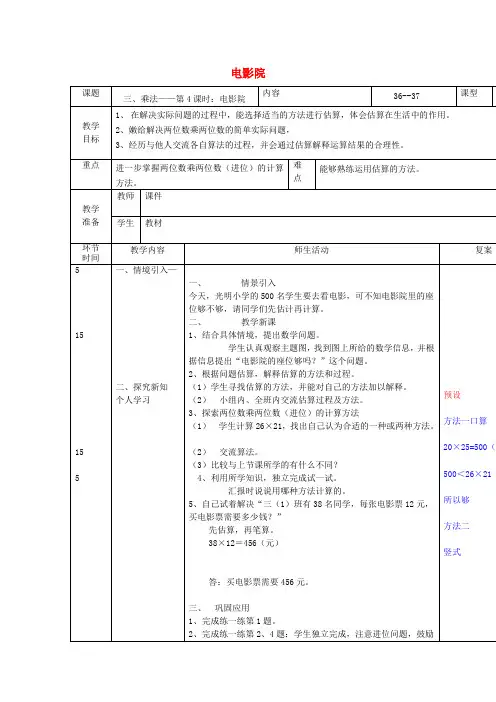Click the blue text 竖式

[452, 552]
